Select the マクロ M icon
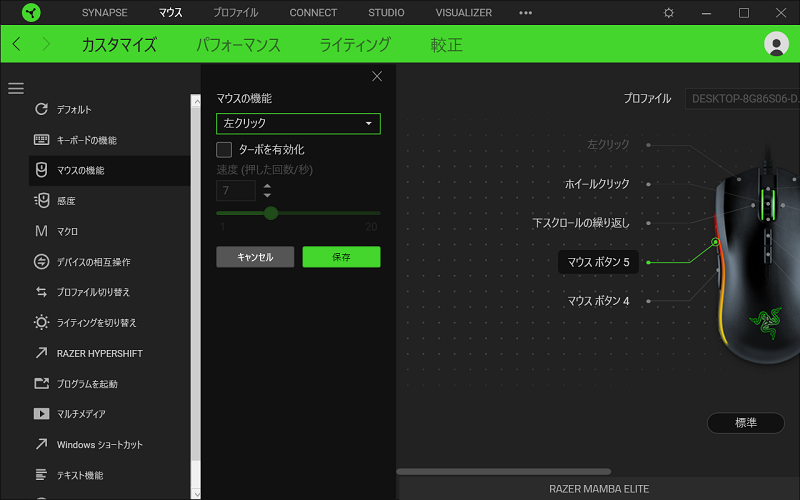 (x=41, y=231)
